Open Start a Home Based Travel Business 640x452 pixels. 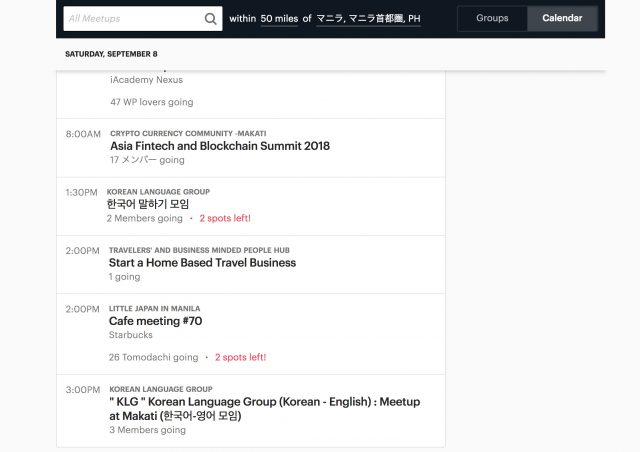[202, 263]
